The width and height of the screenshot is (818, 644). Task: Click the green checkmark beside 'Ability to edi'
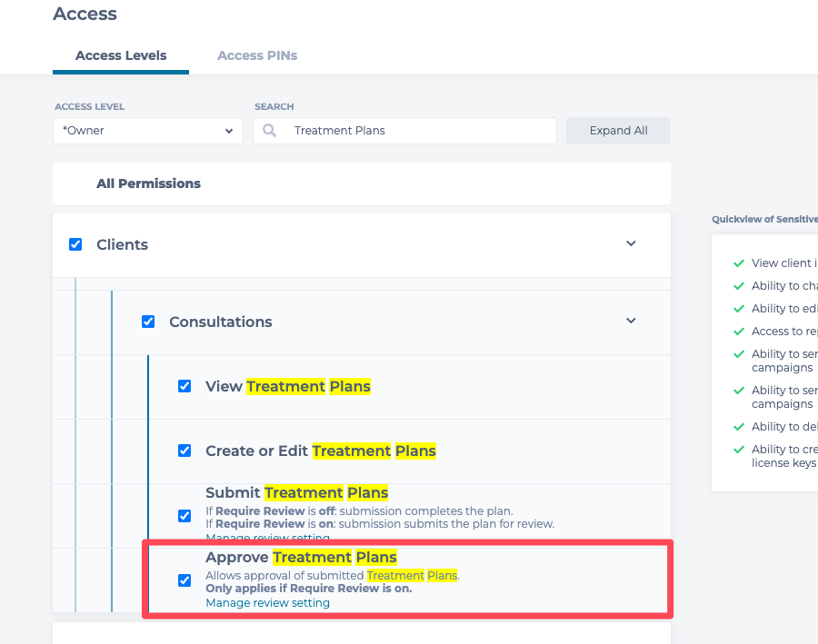pos(739,309)
